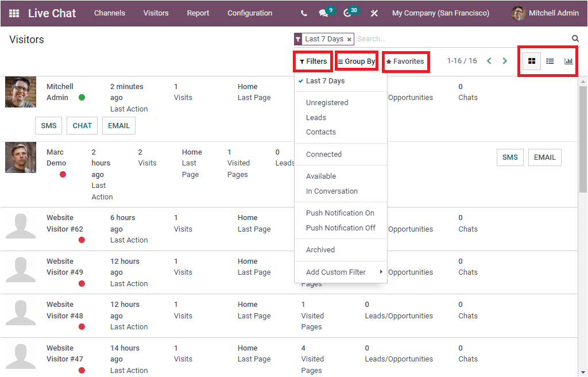The height and width of the screenshot is (377, 588).
Task: Expand Add Custom Filter submenu
Action: click(336, 272)
